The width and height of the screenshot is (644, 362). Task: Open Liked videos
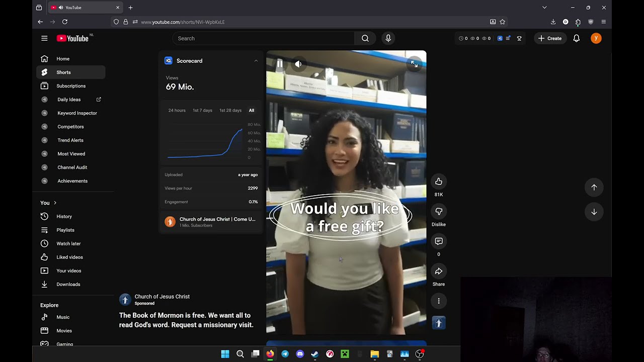(70, 257)
